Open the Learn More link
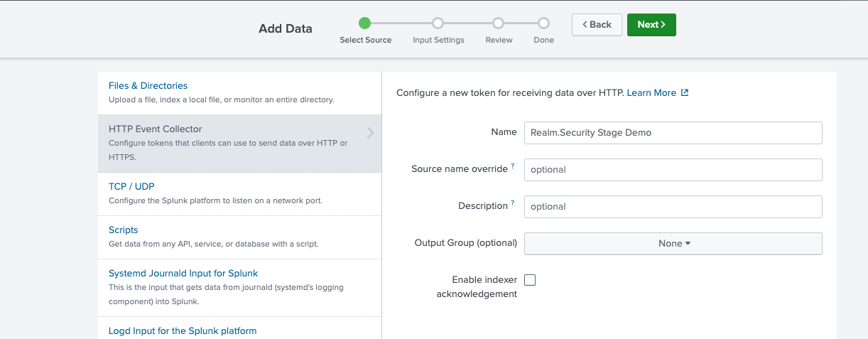 click(x=651, y=93)
